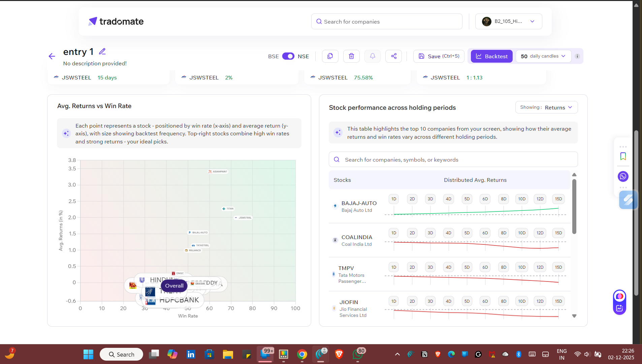Click the JSWSTEEL 1 : 1.13 card
Screen dimensions: 642x364
(481, 78)
